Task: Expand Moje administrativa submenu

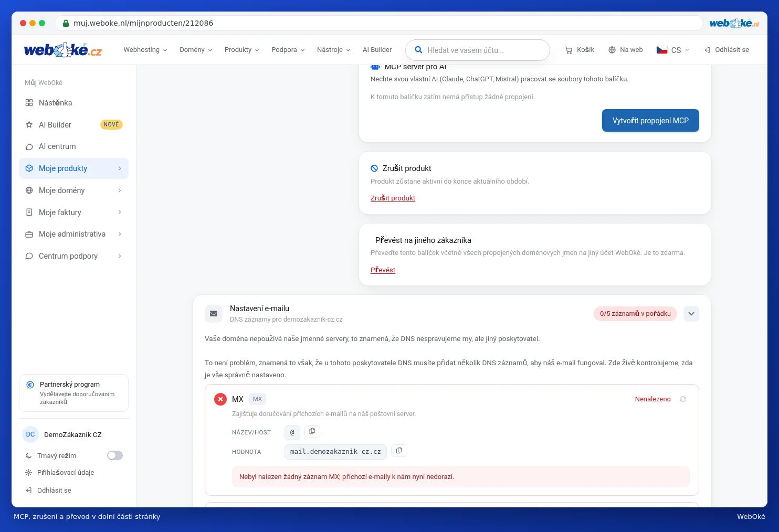Action: pos(120,234)
